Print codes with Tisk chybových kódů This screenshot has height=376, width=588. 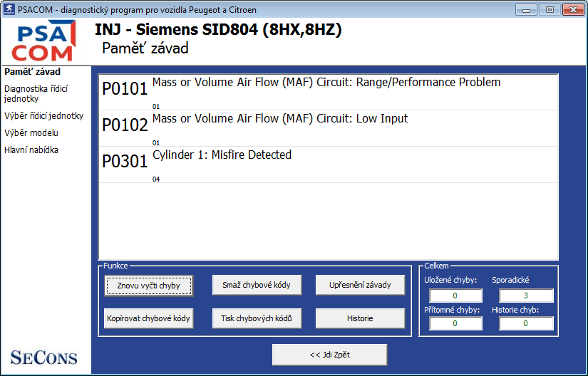pyautogui.click(x=257, y=318)
